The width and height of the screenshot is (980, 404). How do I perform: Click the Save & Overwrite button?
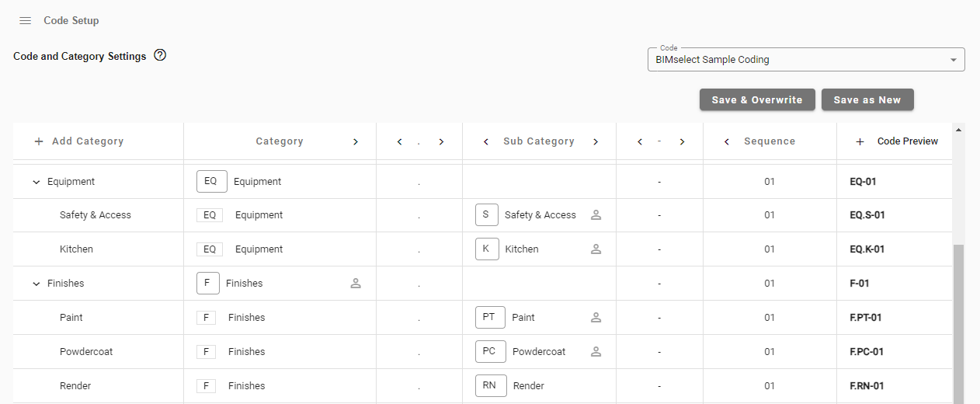click(x=756, y=100)
